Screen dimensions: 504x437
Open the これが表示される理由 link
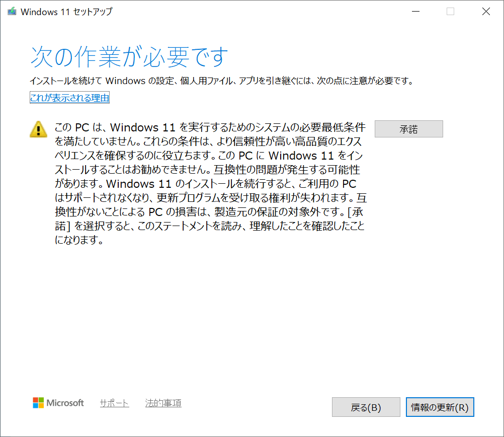pyautogui.click(x=69, y=98)
